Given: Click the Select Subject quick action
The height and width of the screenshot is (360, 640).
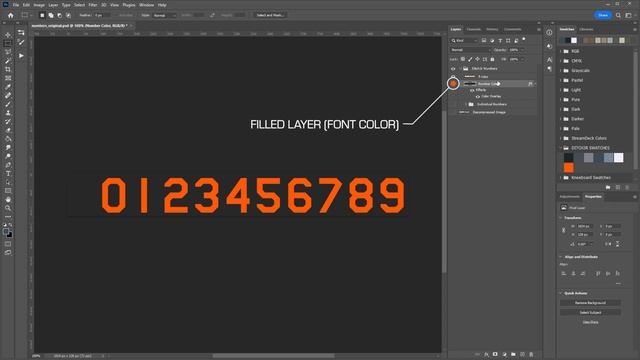Looking at the screenshot, I should pyautogui.click(x=590, y=313).
